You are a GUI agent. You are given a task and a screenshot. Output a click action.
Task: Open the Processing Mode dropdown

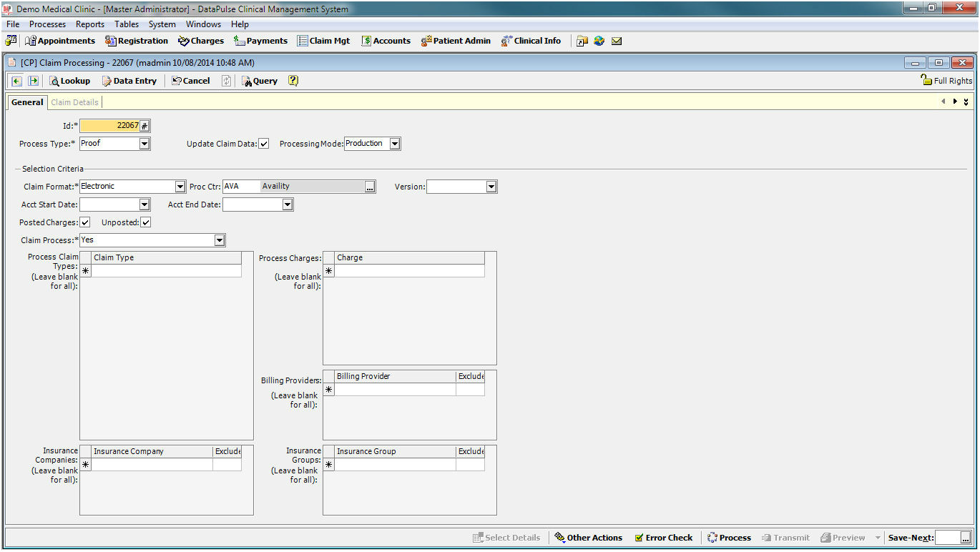395,144
